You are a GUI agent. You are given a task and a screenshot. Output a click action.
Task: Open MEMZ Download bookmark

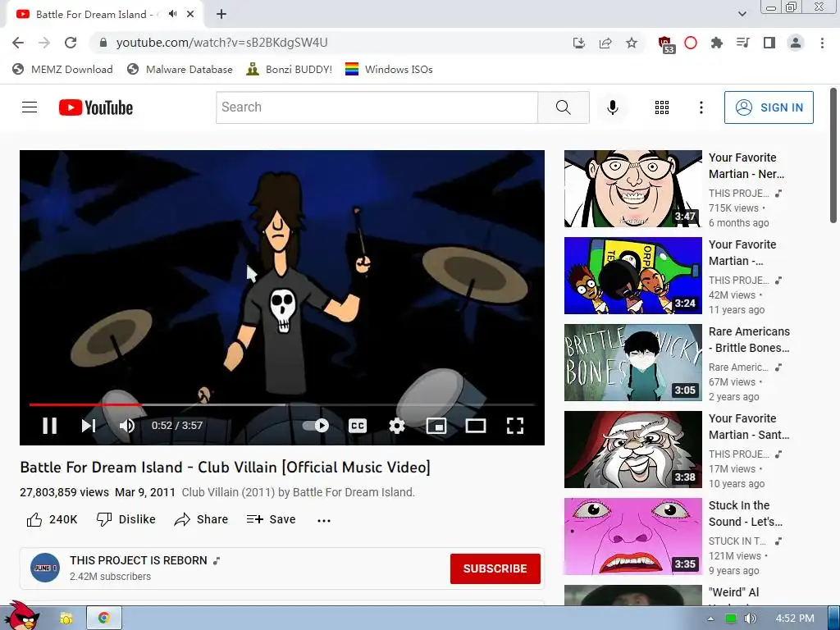click(x=62, y=69)
